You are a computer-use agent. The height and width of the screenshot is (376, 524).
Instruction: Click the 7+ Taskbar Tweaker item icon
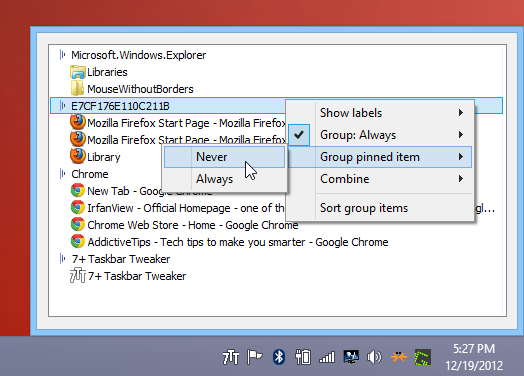tap(78, 275)
